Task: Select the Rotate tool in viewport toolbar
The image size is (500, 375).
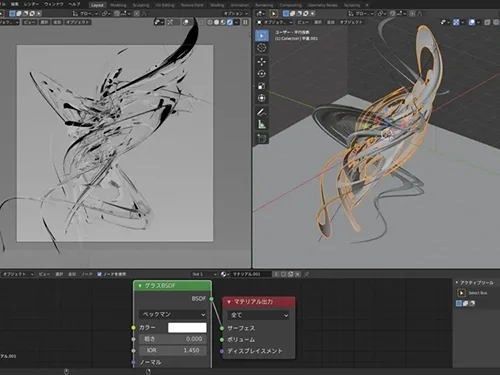Action: 262,74
